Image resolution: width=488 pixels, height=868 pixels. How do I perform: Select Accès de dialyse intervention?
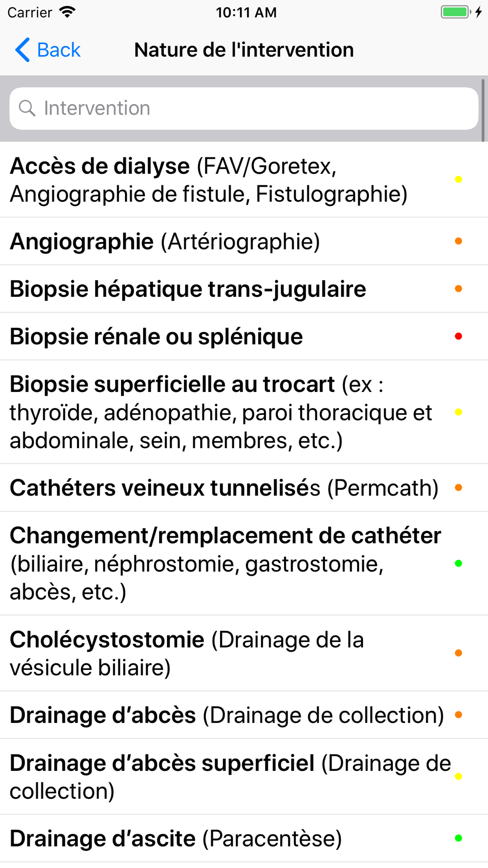pyautogui.click(x=244, y=180)
